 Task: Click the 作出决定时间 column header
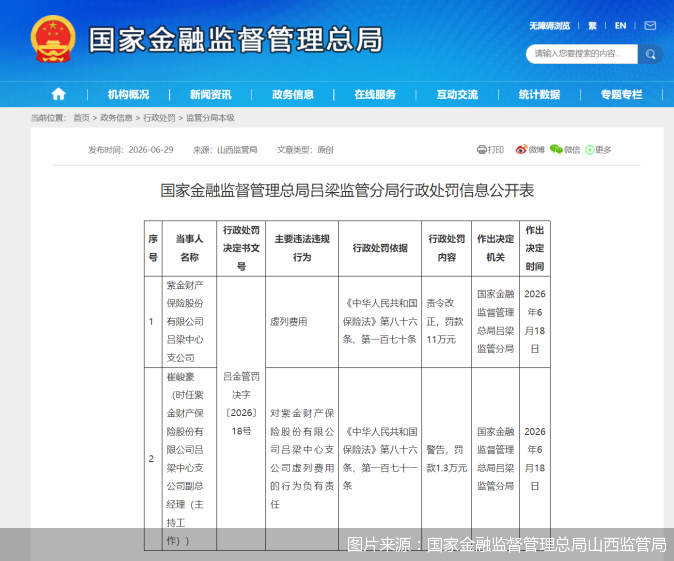[x=535, y=248]
